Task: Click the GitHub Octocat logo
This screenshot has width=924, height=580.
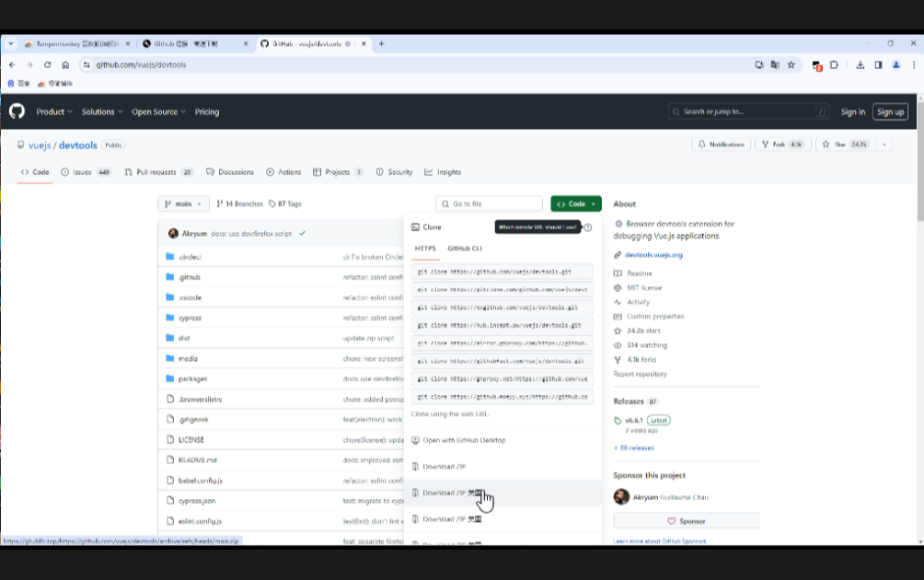Action: coord(17,111)
